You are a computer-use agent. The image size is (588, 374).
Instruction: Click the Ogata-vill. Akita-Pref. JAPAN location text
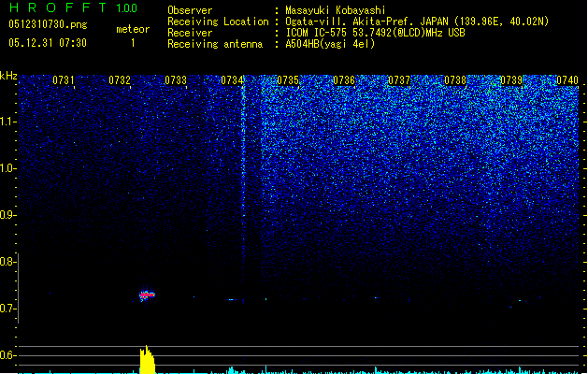coord(417,22)
